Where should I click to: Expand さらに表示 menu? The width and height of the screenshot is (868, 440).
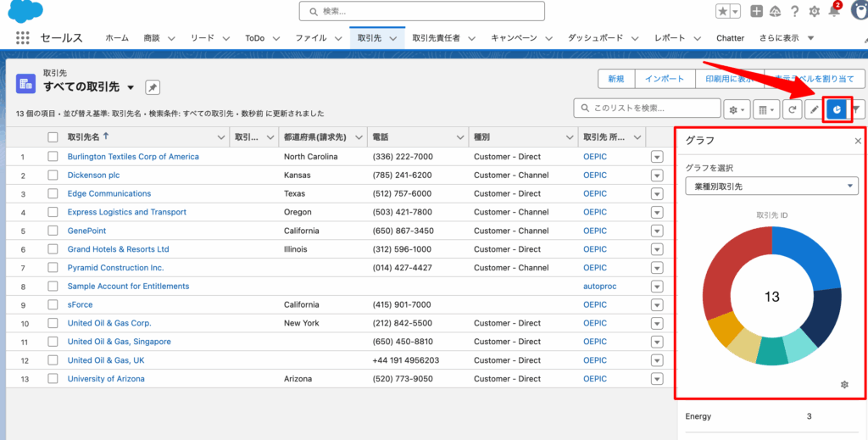coord(787,38)
